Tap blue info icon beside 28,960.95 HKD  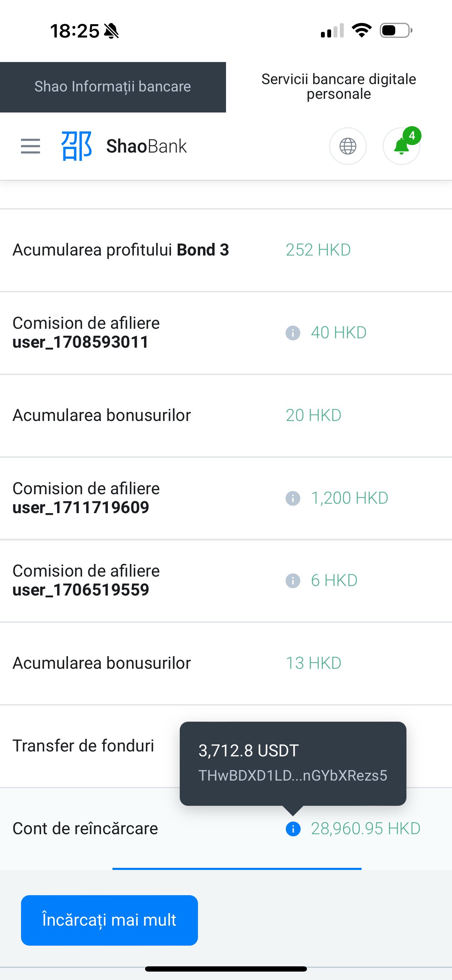[293, 829]
